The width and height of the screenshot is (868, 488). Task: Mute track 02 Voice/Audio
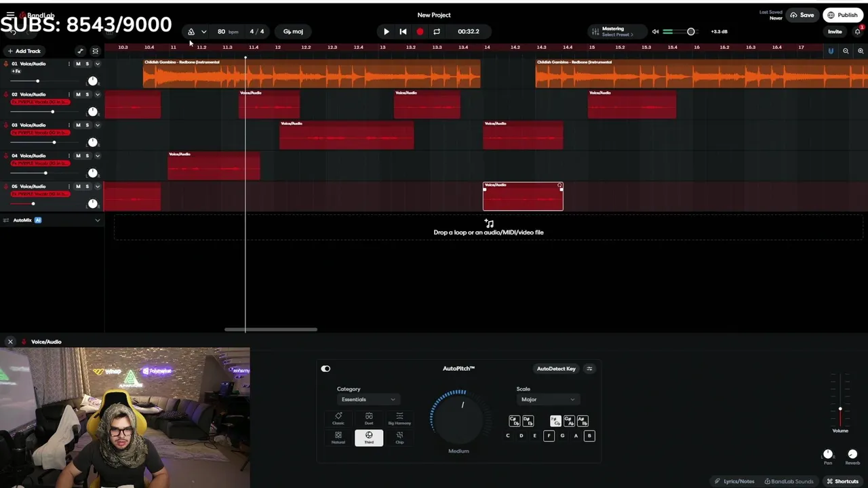[78, 94]
